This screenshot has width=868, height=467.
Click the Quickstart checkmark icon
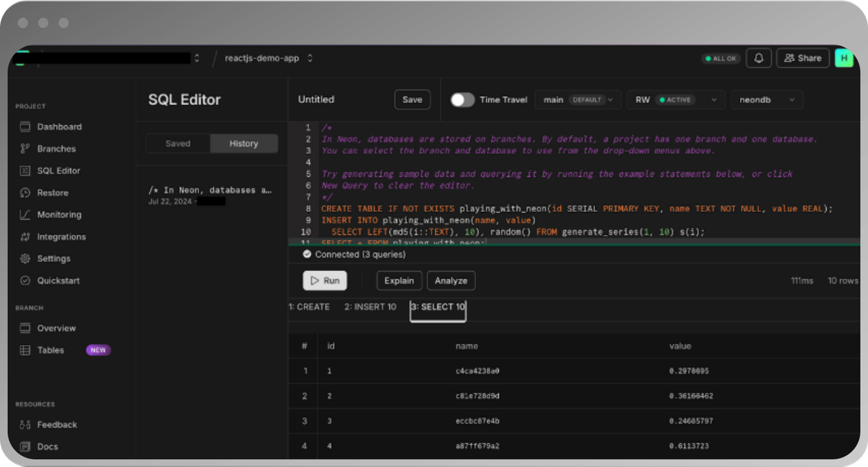point(25,281)
